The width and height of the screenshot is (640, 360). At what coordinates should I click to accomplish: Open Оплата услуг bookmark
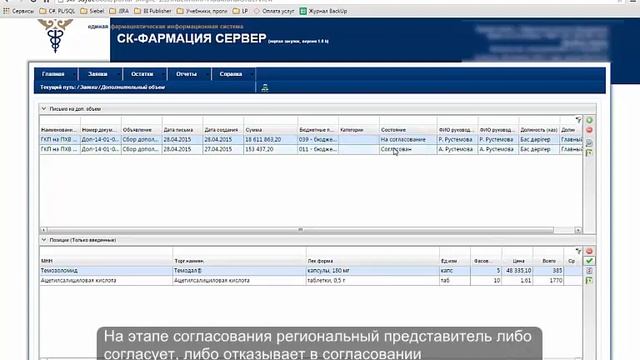pos(274,11)
